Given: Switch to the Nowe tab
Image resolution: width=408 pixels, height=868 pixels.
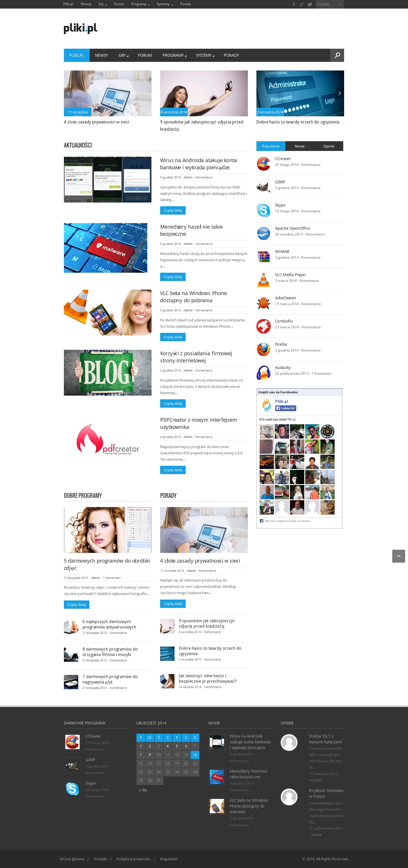Looking at the screenshot, I should tap(299, 146).
